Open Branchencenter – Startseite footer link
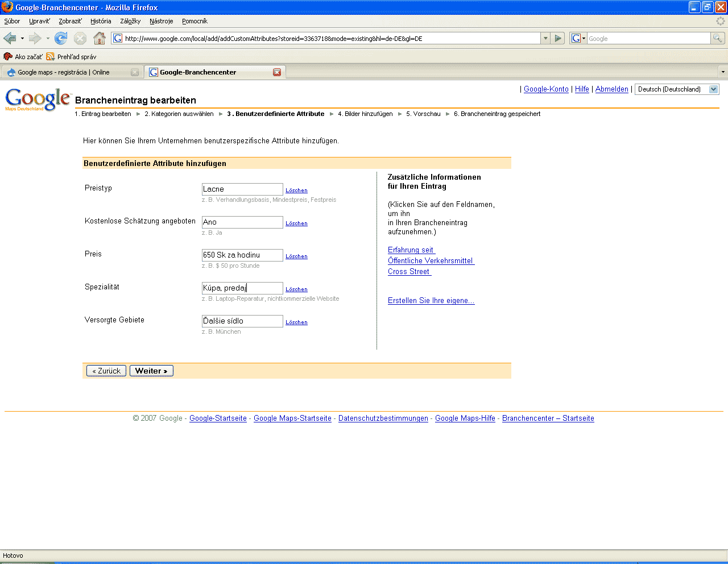The image size is (728, 564). pos(548,418)
